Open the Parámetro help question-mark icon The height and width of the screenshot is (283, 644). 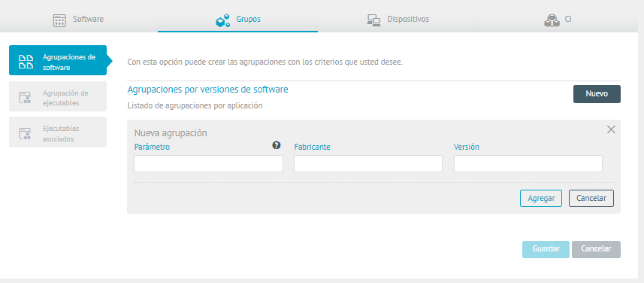[x=277, y=145]
